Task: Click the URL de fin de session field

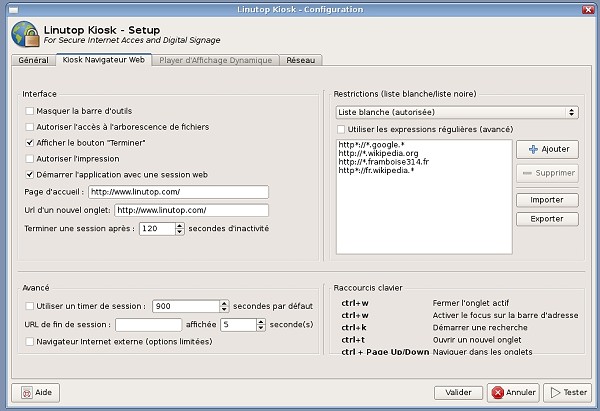Action: (x=148, y=325)
